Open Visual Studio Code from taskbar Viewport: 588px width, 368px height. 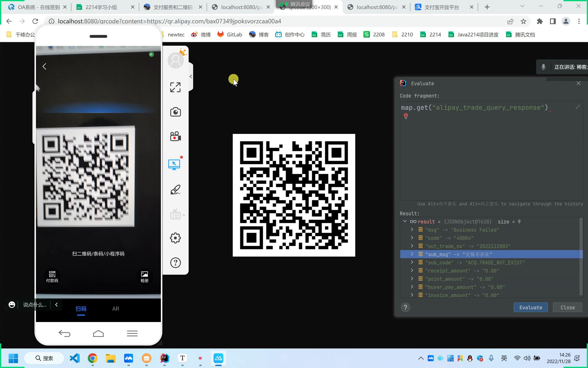[x=75, y=358]
